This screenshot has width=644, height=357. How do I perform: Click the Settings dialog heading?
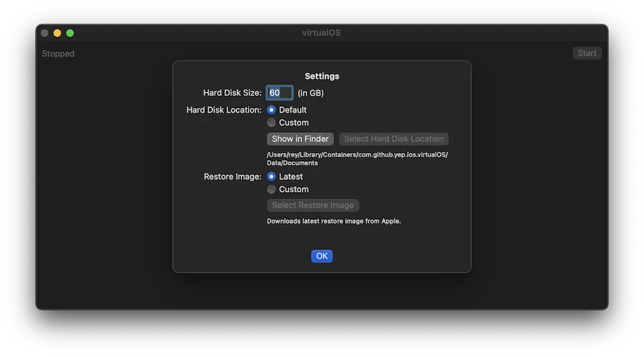pos(322,76)
